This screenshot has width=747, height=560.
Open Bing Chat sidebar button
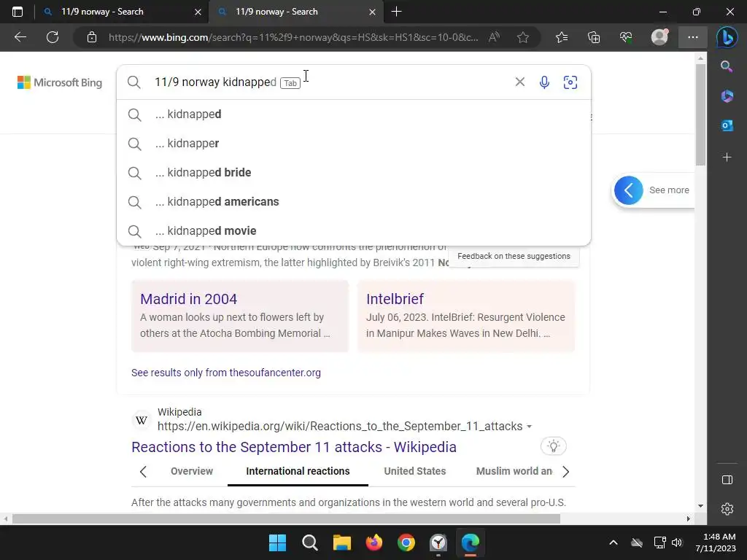pos(727,37)
